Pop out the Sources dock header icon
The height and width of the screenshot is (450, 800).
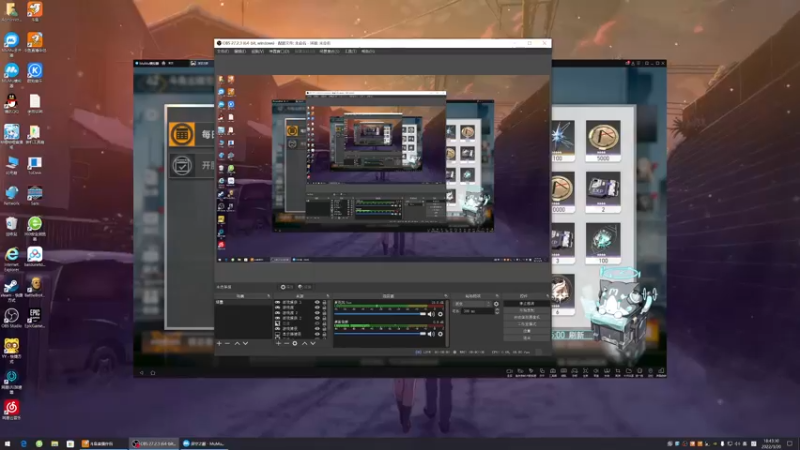tap(328, 296)
